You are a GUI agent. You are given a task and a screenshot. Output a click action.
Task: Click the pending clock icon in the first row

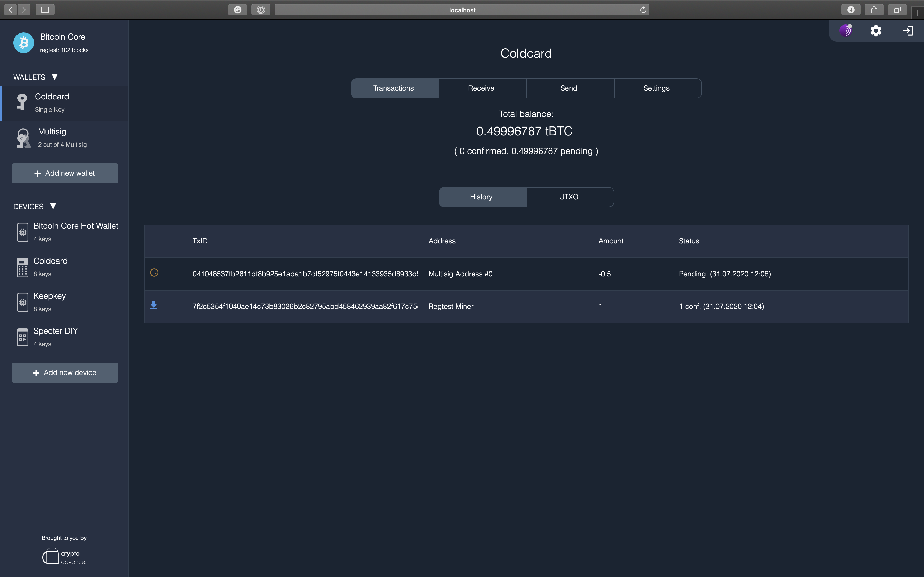154,273
